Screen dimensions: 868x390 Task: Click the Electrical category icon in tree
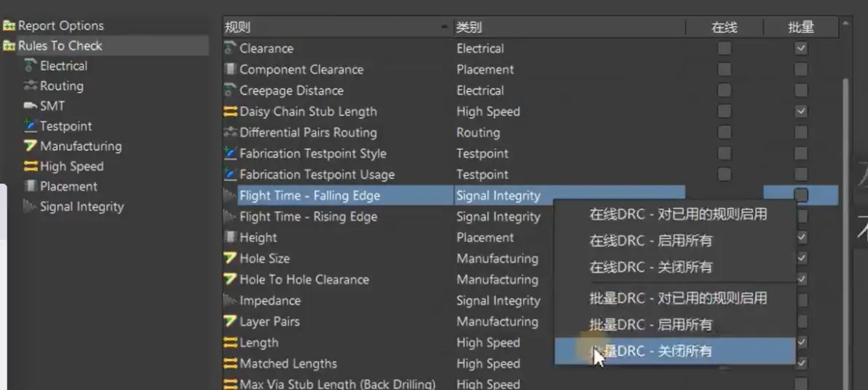(x=31, y=66)
